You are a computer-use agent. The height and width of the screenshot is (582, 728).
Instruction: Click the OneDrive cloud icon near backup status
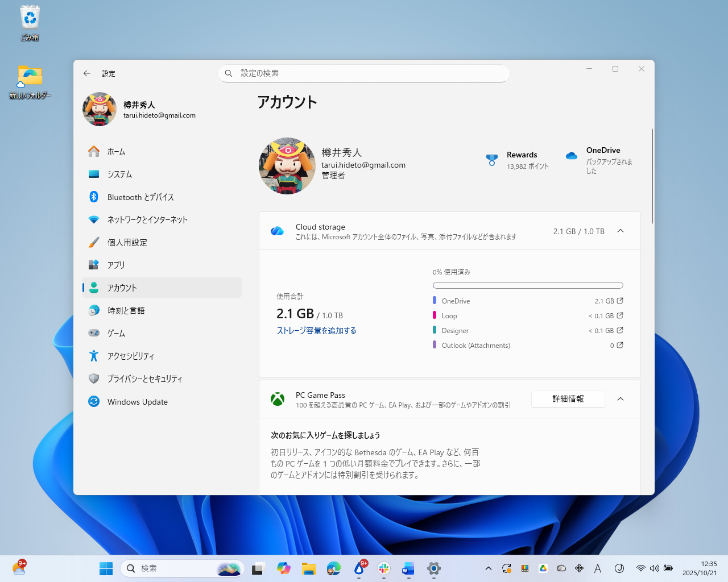571,155
